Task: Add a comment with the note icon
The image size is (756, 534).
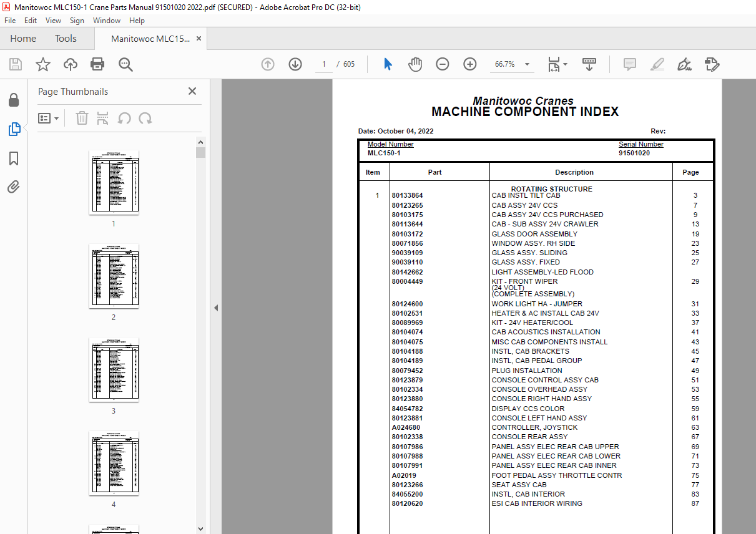Action: click(x=629, y=64)
